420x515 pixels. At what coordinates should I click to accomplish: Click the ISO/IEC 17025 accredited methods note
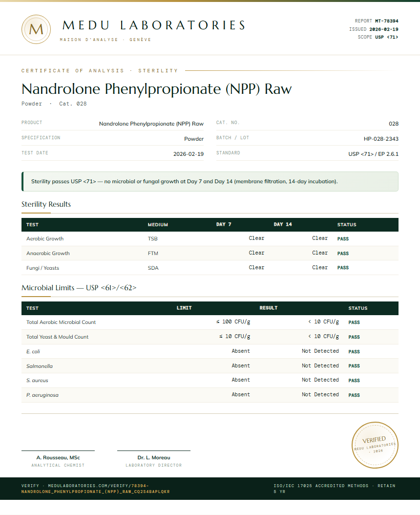(x=335, y=489)
